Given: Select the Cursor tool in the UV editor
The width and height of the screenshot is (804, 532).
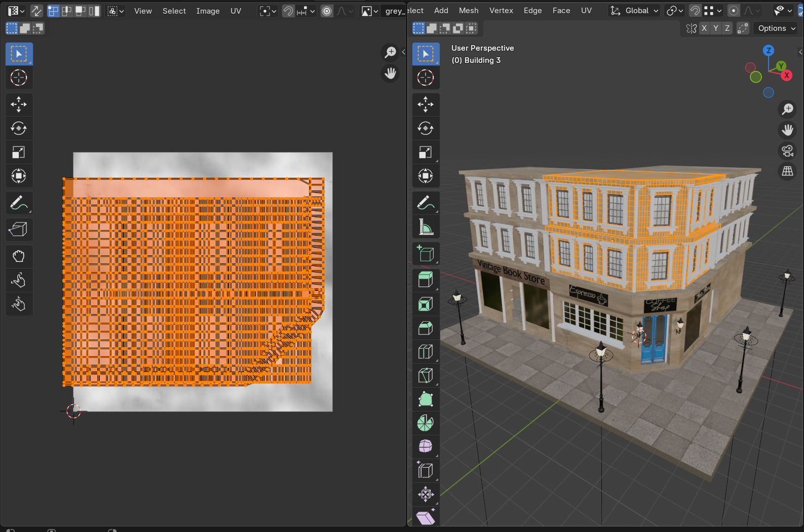Looking at the screenshot, I should (19, 78).
